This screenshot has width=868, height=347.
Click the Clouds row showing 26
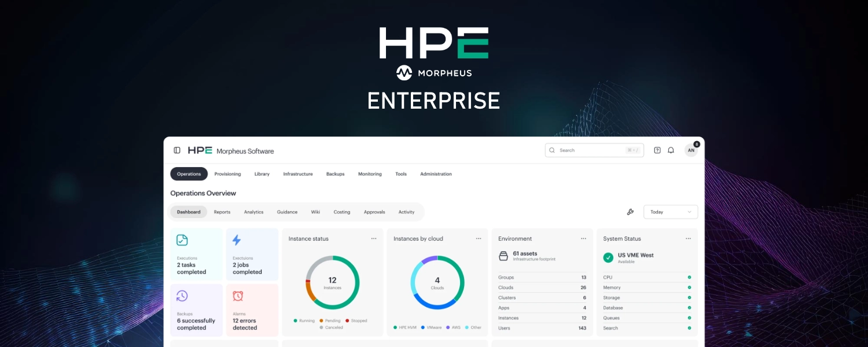pyautogui.click(x=542, y=287)
